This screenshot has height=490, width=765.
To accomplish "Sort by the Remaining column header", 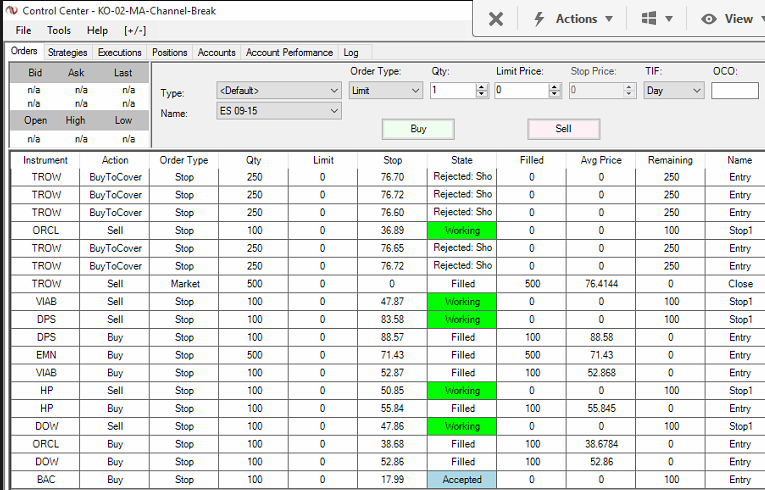I will (670, 160).
